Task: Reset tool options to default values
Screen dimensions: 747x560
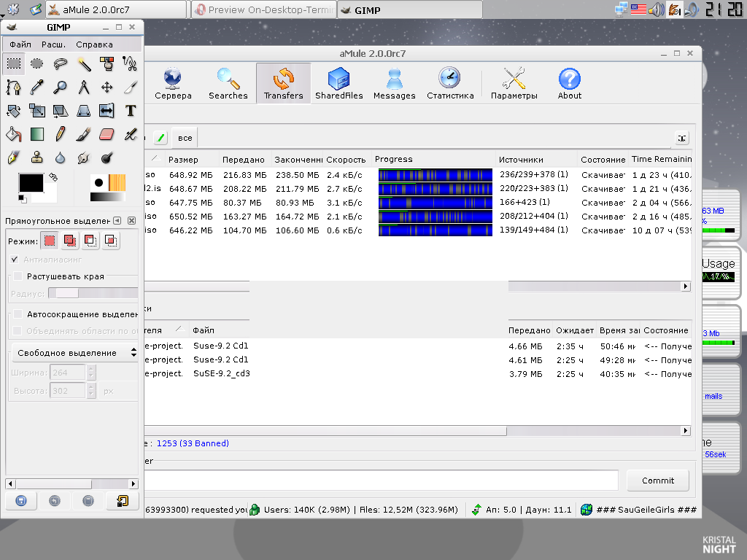Action: coord(123,500)
